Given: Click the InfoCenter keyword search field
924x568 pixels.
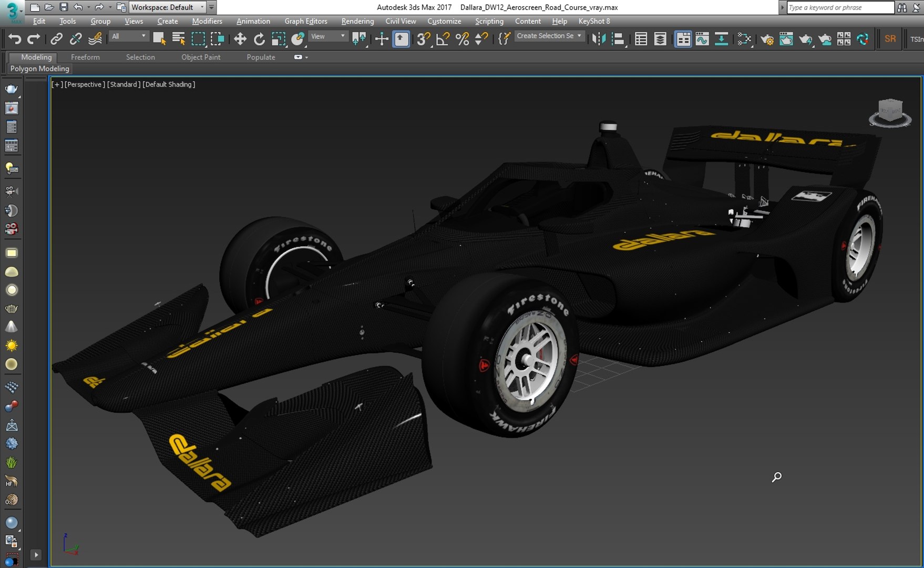Looking at the screenshot, I should tap(840, 7).
